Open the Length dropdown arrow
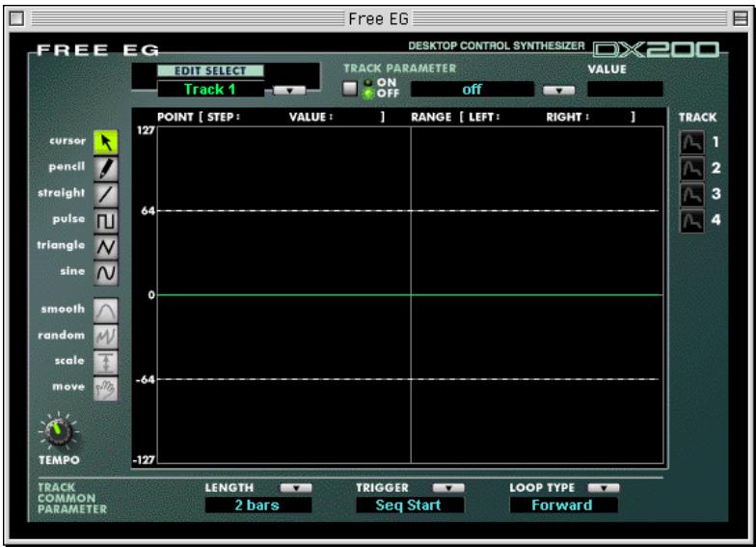The width and height of the screenshot is (756, 547). click(x=296, y=488)
